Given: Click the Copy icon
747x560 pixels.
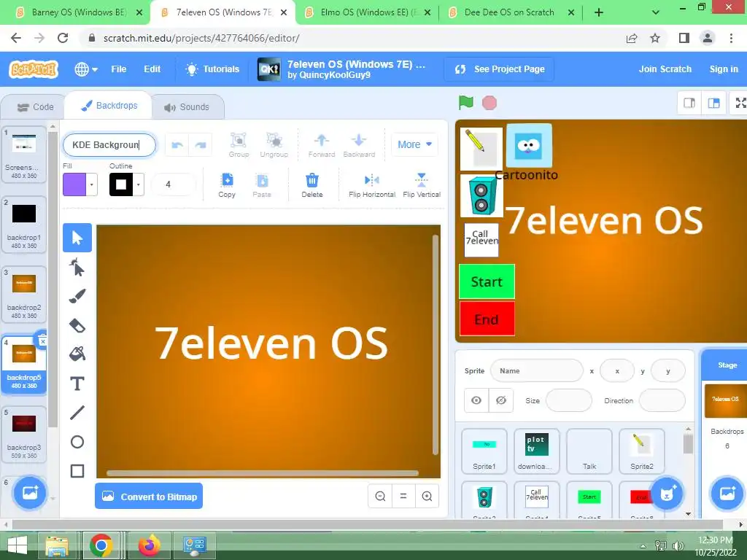Looking at the screenshot, I should click(227, 184).
